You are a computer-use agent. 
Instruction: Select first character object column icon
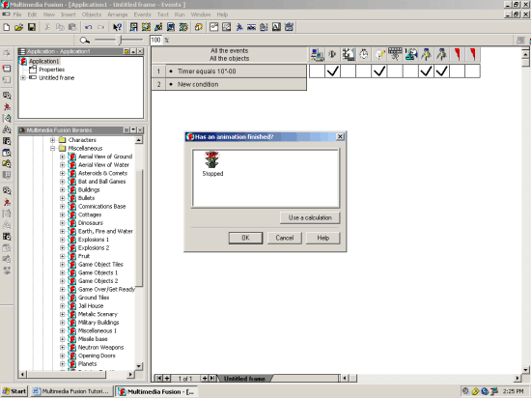click(426, 54)
